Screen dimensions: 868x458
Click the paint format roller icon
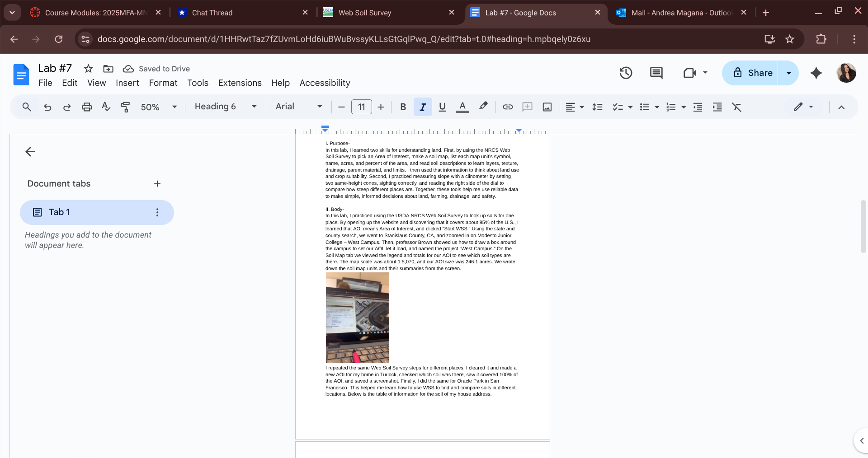(125, 107)
